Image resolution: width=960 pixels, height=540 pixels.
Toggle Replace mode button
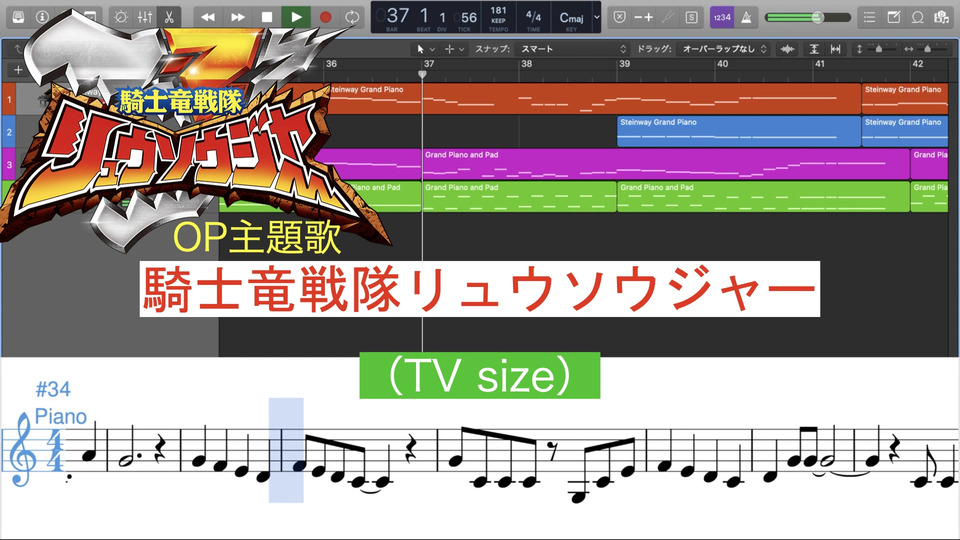620,17
